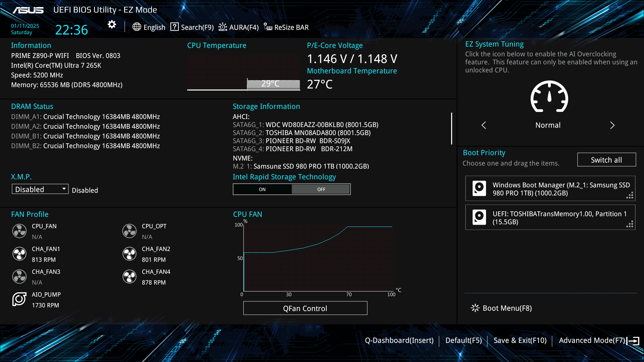
Task: Click the 878 RPM CHA_FAN4 value
Action: click(x=154, y=283)
